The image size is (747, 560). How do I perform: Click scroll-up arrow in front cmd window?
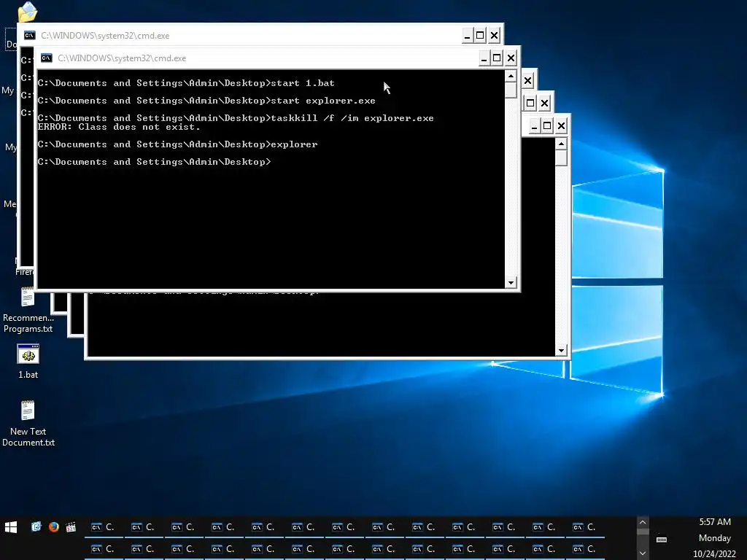point(511,76)
